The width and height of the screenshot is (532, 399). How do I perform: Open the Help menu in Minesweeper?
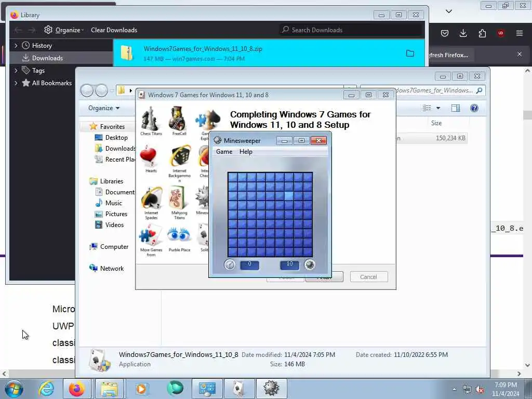(x=246, y=152)
